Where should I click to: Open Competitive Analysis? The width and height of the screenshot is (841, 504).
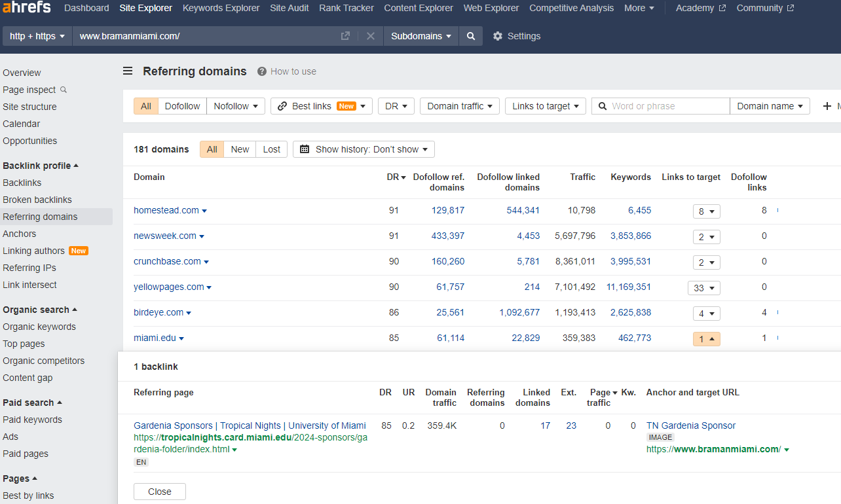[x=572, y=8]
